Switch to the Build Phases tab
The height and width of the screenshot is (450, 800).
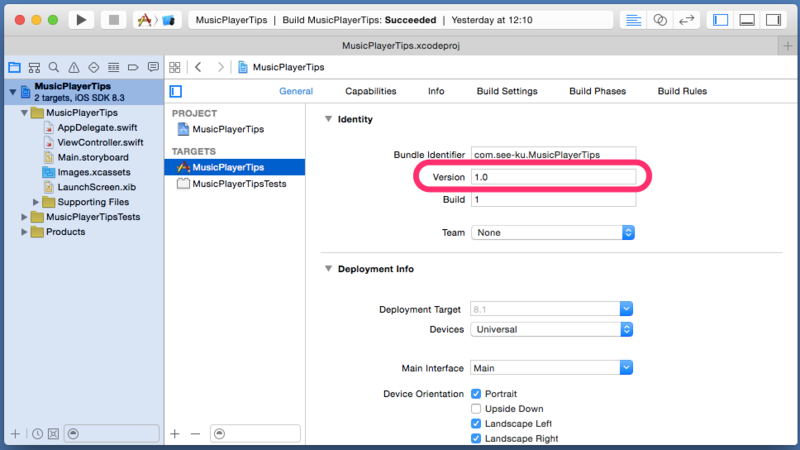pyautogui.click(x=597, y=91)
